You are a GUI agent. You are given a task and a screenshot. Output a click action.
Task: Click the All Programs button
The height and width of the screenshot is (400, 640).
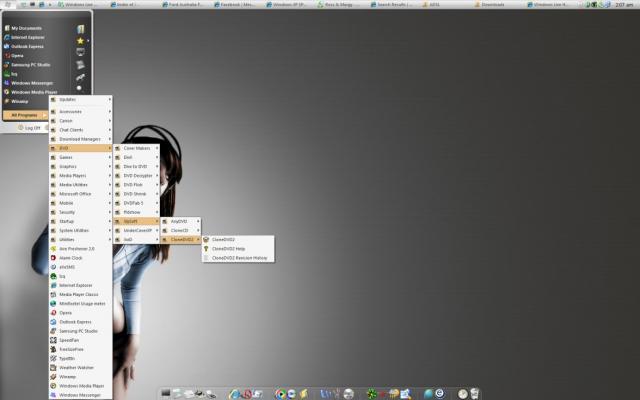25,115
